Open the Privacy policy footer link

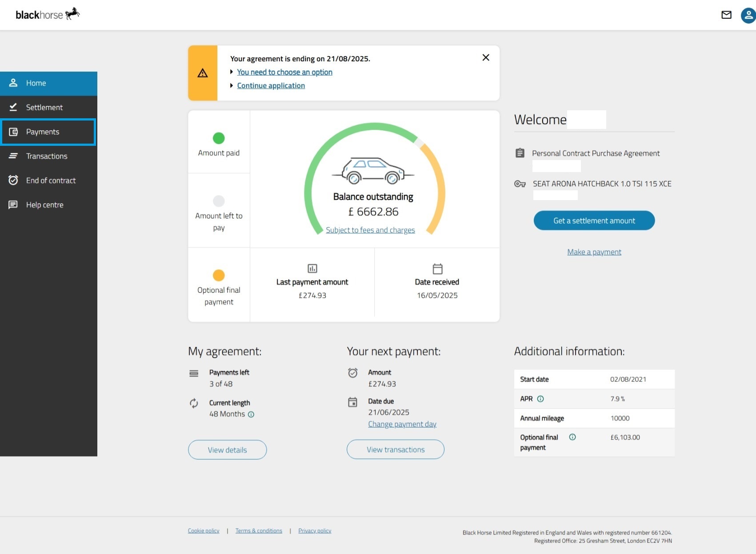[315, 530]
